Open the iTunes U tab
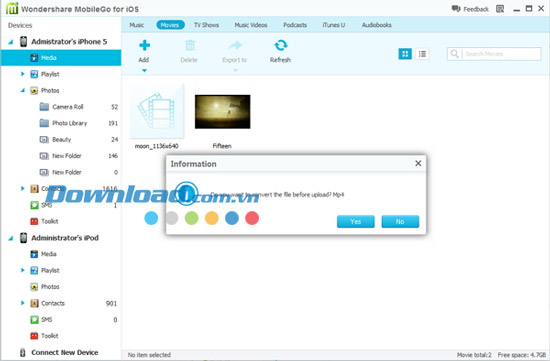 click(334, 25)
